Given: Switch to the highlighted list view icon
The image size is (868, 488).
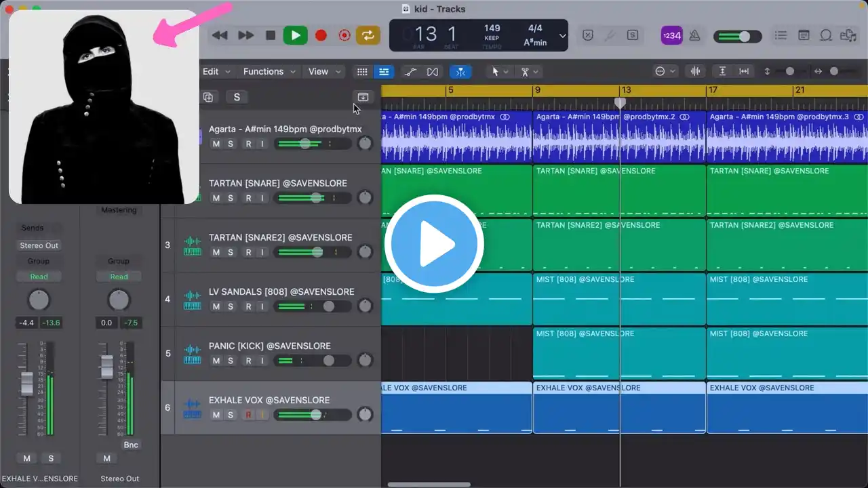Looking at the screenshot, I should (x=384, y=71).
